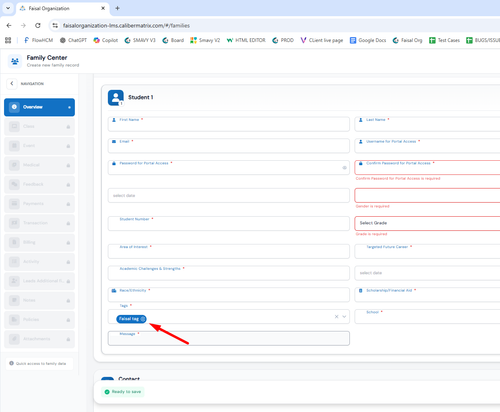Focus the Password for Portal Access field
Viewport: 500px width, 412px height.
pos(229,167)
